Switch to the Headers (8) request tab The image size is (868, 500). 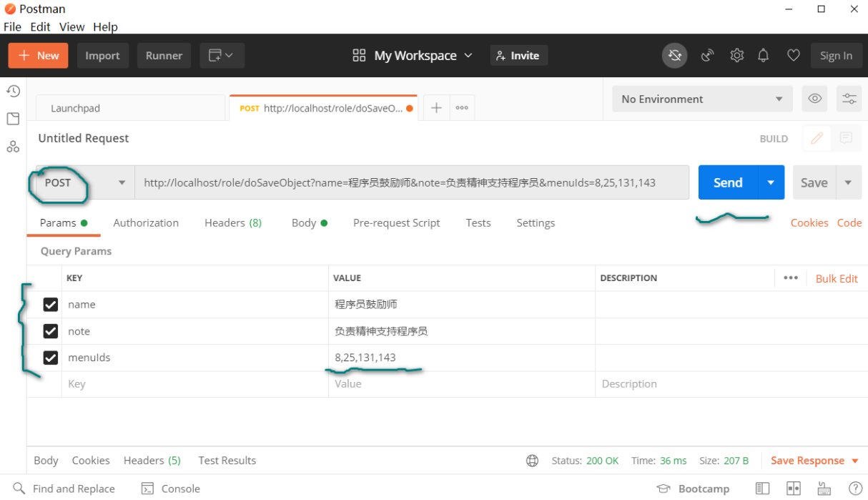(233, 222)
